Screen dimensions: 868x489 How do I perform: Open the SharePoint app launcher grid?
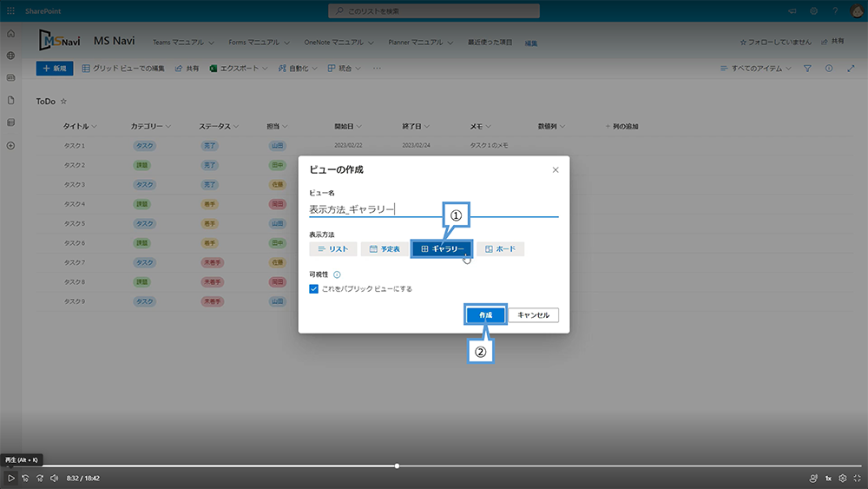tap(10, 11)
